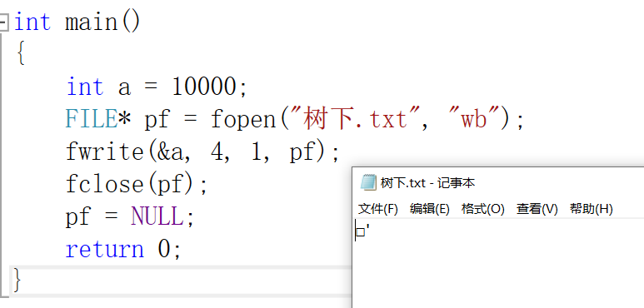Click the 'int a = 10000;' line
This screenshot has height=308, width=644.
click(x=157, y=87)
